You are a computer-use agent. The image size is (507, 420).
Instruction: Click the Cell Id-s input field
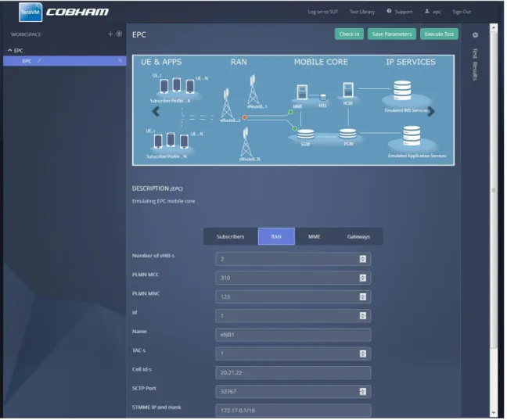click(x=293, y=373)
